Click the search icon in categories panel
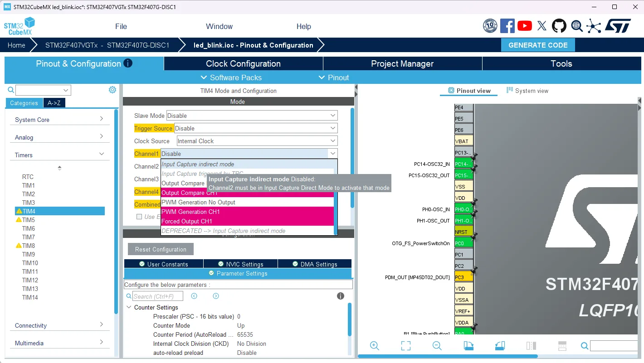The width and height of the screenshot is (644, 363). [11, 90]
